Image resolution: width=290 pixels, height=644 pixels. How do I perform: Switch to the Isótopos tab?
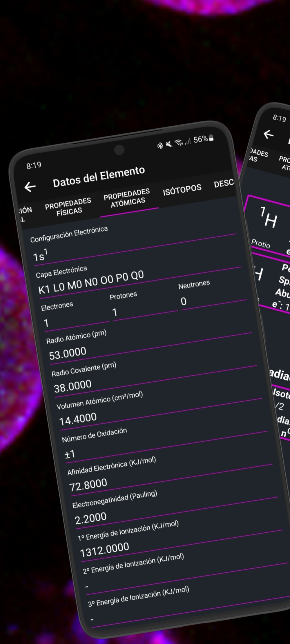(x=182, y=190)
